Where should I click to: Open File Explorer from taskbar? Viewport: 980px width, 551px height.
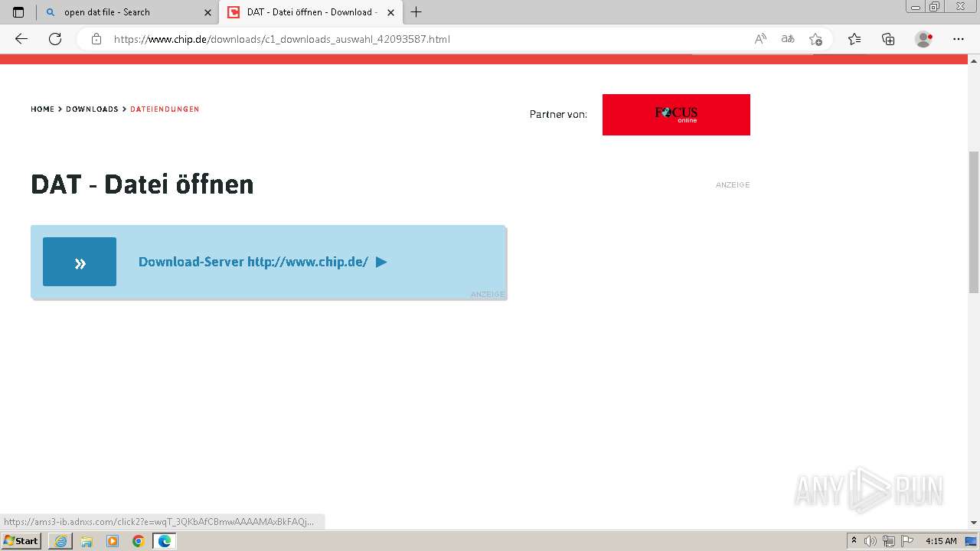pos(87,541)
